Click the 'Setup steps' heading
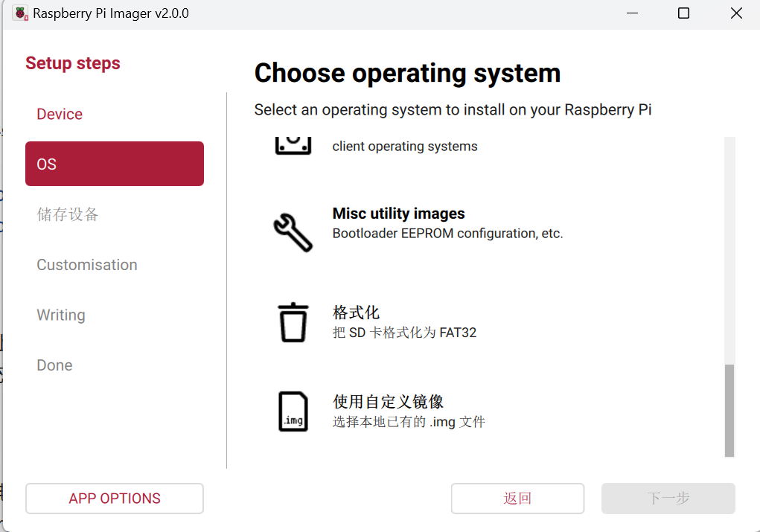The height and width of the screenshot is (532, 760). click(73, 63)
